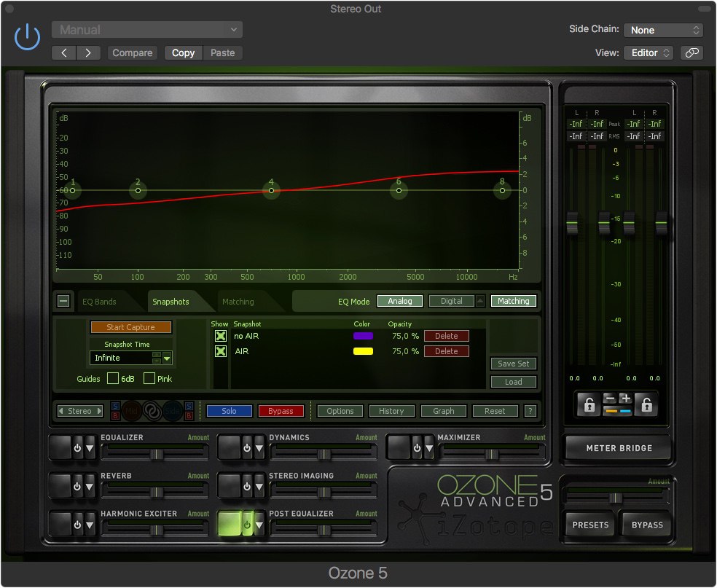Click the yellow AIR color swatch

[363, 351]
